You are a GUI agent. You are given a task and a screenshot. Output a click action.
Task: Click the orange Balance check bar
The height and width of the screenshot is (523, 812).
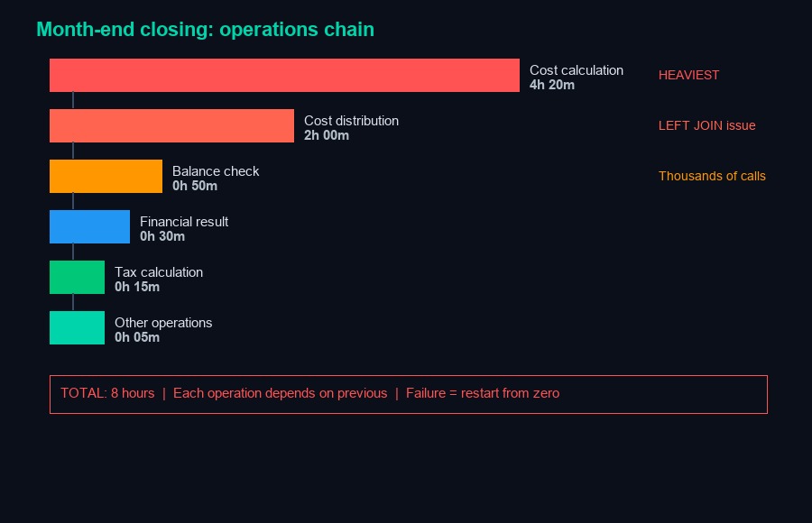[106, 176]
